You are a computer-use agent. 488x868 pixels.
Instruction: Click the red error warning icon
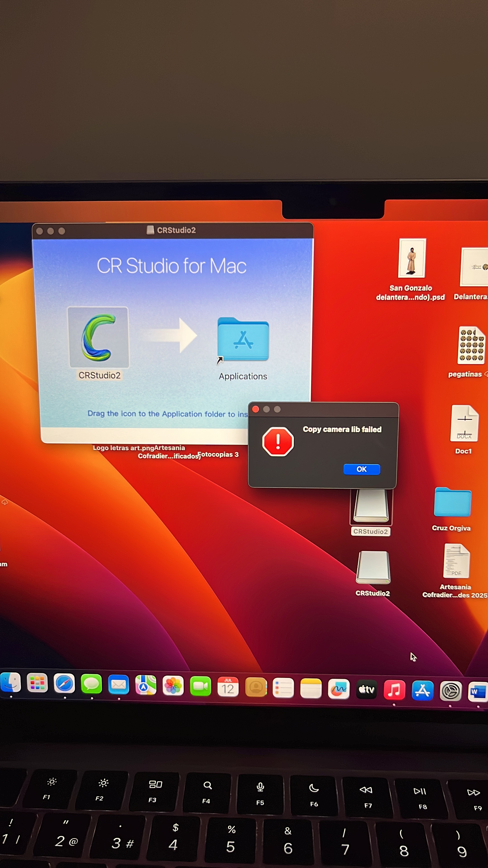(278, 441)
